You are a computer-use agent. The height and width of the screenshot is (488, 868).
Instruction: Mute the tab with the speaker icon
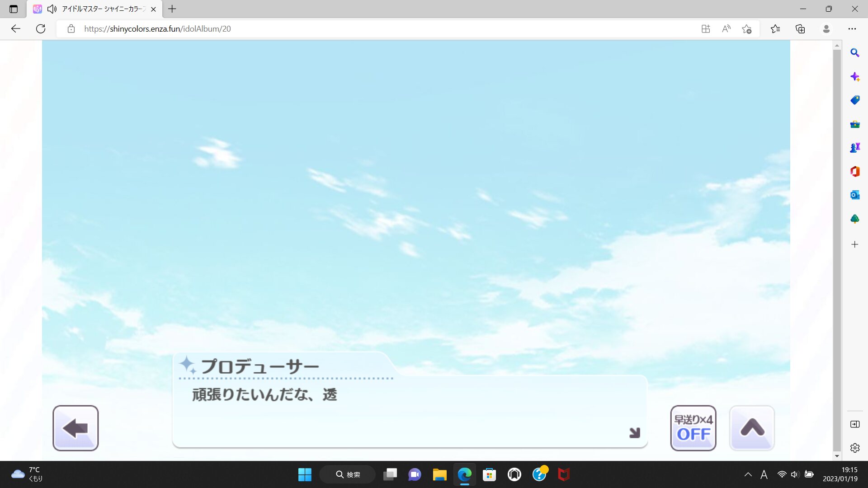tap(52, 9)
